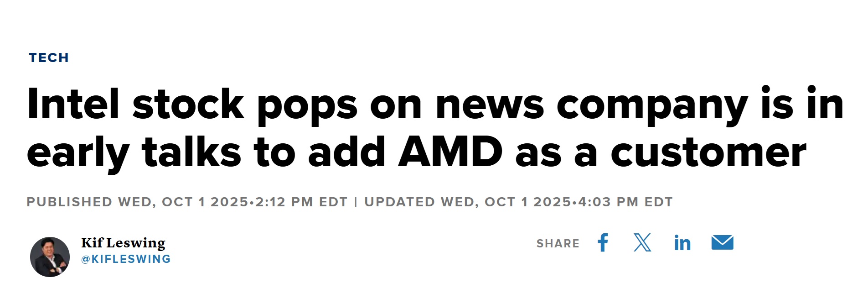Click Kif Leswing's author profile photo
The width and height of the screenshot is (868, 304).
[x=50, y=257]
